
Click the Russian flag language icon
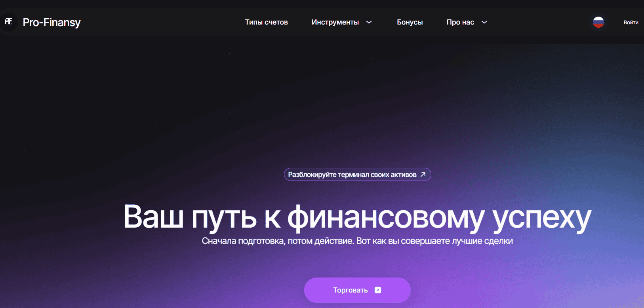pos(598,22)
